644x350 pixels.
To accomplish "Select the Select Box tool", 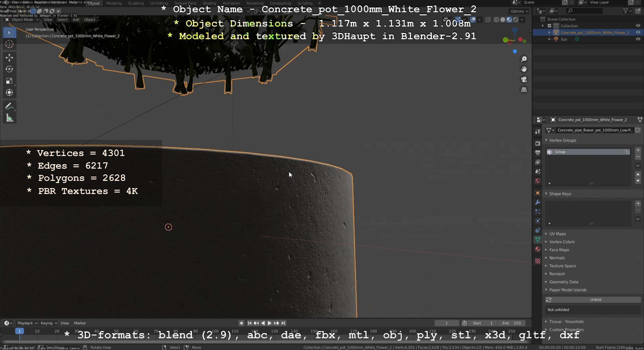I will click(10, 33).
